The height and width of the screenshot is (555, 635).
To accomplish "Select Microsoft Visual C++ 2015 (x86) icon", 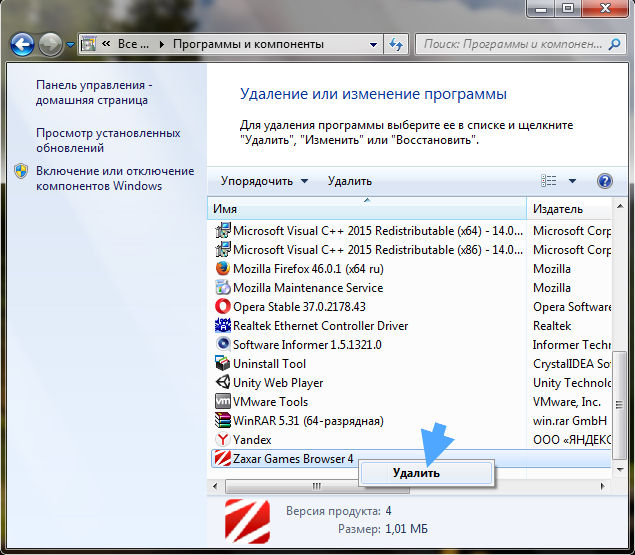I will point(223,250).
